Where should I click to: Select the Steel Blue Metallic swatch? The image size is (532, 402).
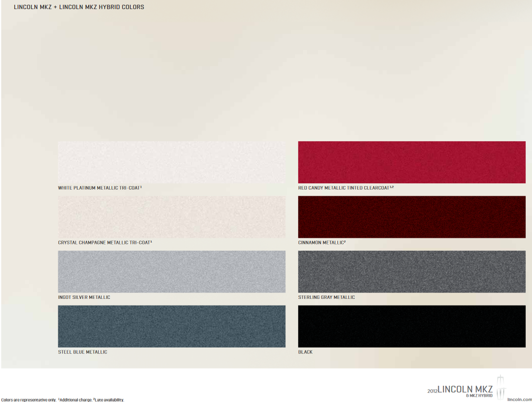pyautogui.click(x=172, y=327)
